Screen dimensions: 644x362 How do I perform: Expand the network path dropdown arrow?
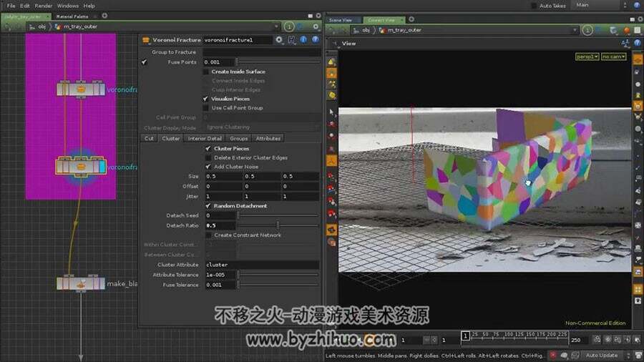(276, 26)
